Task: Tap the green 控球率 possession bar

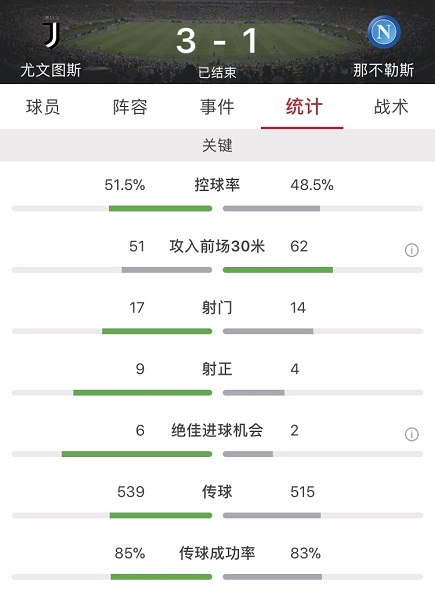Action: click(x=160, y=208)
